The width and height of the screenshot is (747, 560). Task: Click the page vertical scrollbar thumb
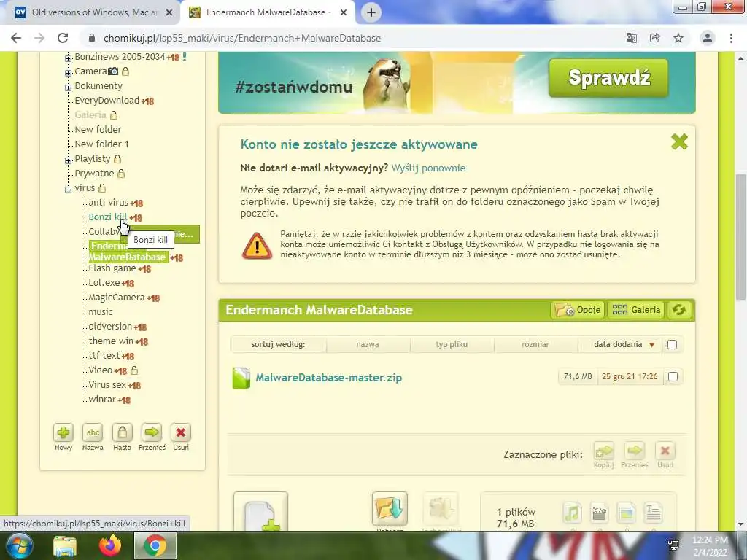740,237
